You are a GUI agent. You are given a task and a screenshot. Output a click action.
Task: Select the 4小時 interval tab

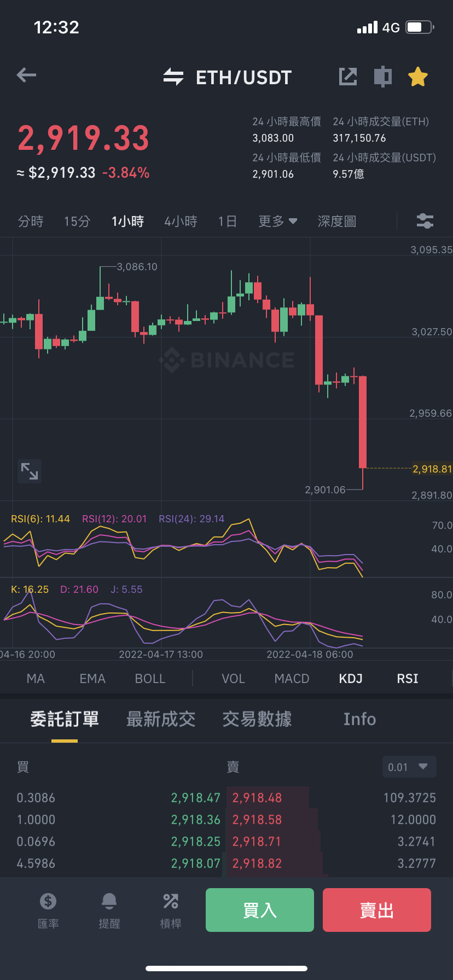181,221
